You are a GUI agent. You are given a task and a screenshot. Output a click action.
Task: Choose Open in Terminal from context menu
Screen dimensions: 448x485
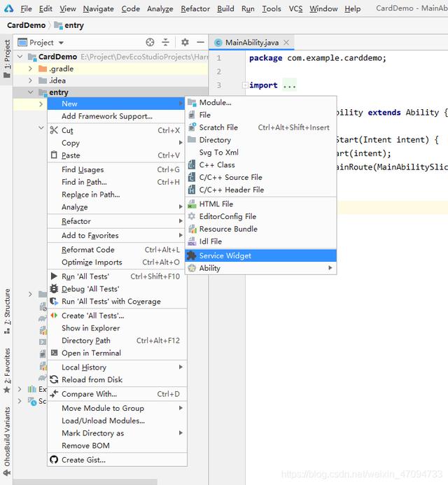[x=91, y=353]
